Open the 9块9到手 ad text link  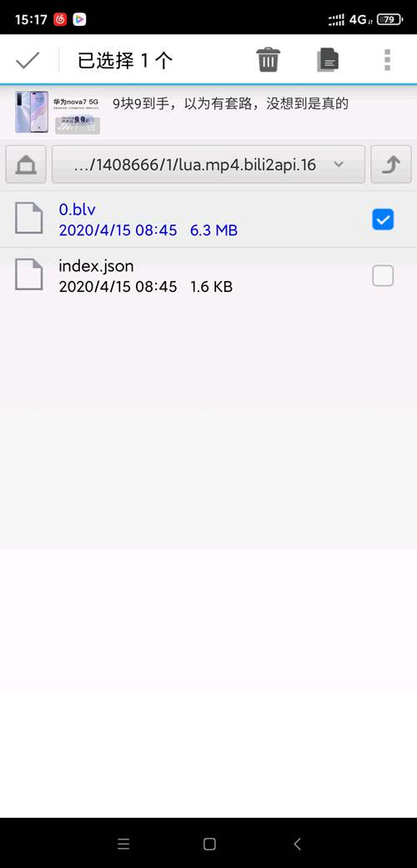tap(230, 103)
